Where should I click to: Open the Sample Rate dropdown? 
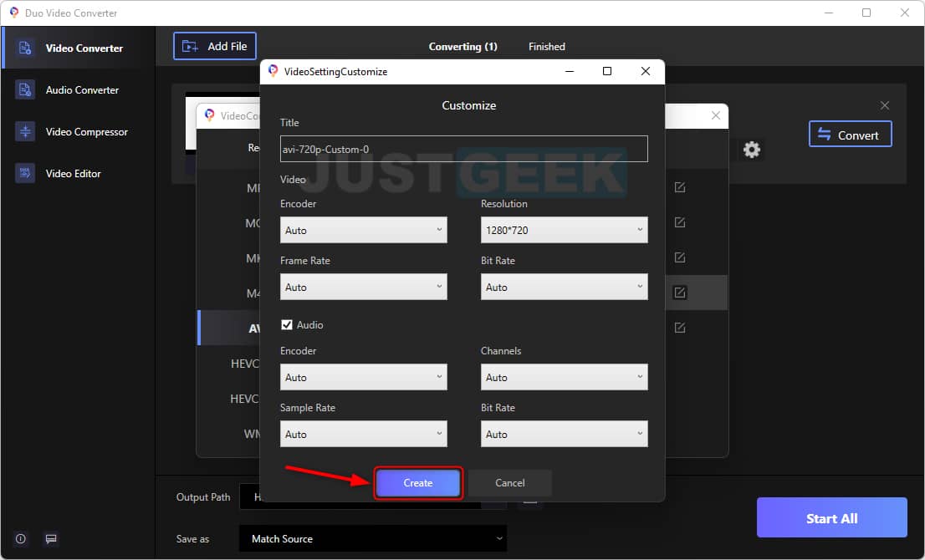(x=363, y=434)
